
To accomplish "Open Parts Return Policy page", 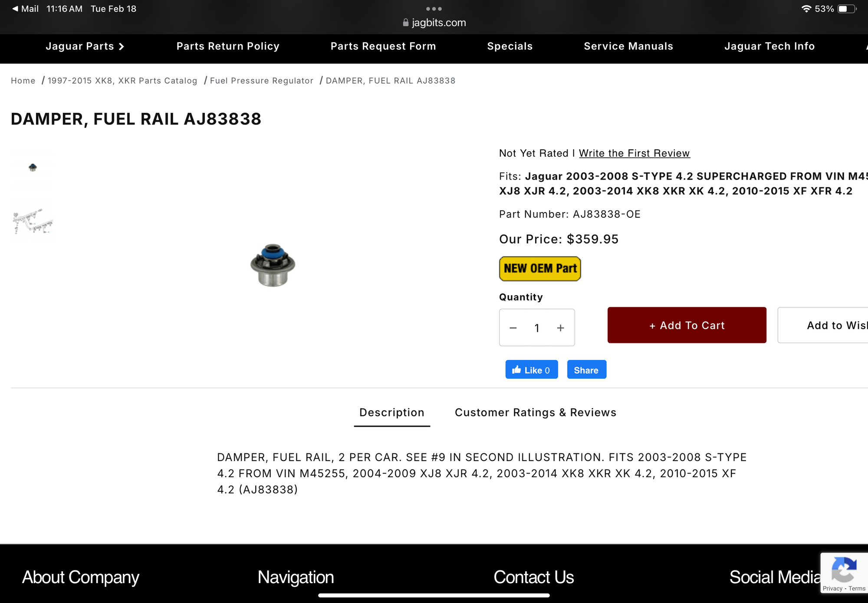I will (228, 46).
